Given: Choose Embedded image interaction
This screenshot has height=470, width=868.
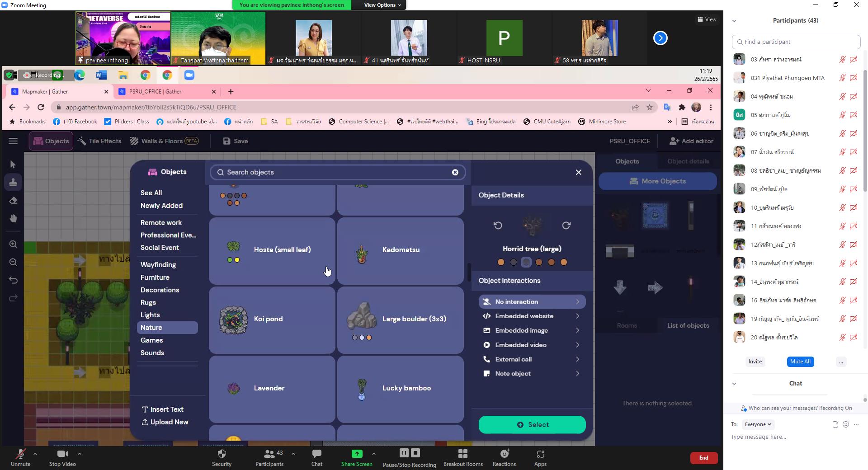Looking at the screenshot, I should click(532, 330).
